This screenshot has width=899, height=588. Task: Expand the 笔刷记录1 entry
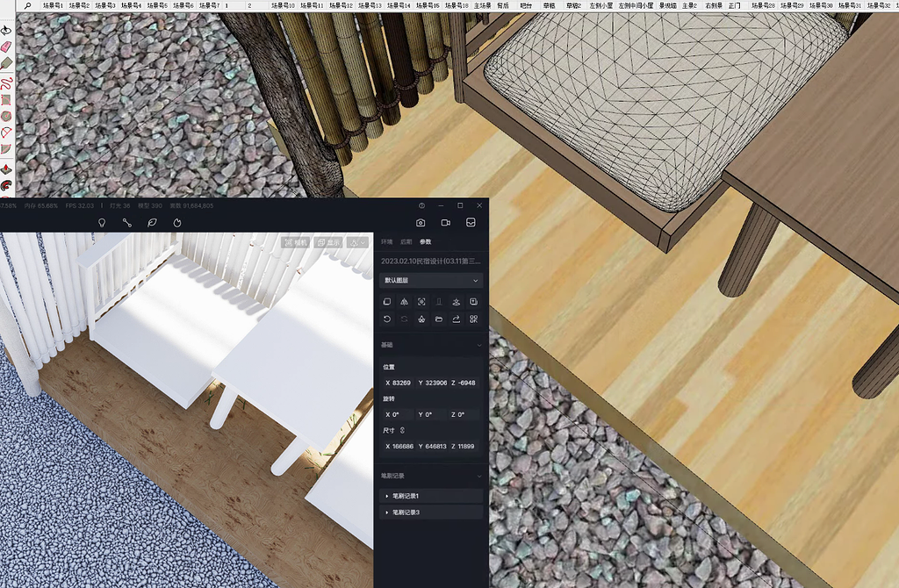point(430,496)
